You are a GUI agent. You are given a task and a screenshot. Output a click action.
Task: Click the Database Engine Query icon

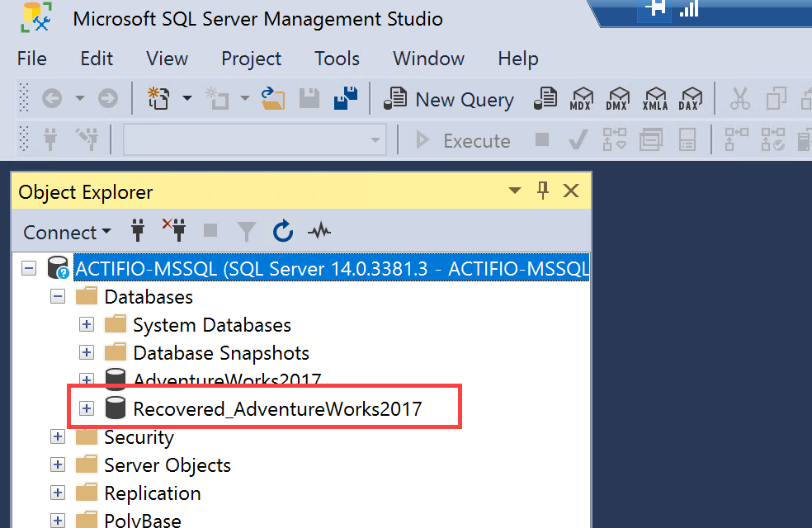(545, 98)
